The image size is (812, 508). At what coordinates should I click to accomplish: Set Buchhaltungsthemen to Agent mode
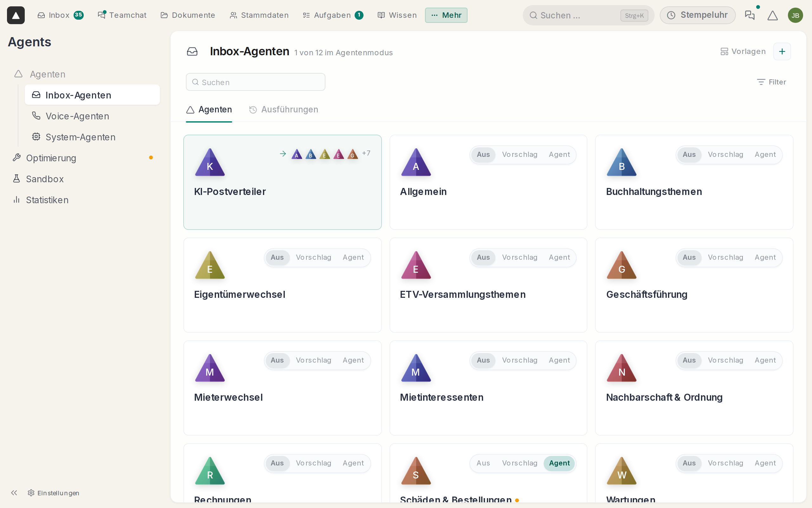coord(765,155)
